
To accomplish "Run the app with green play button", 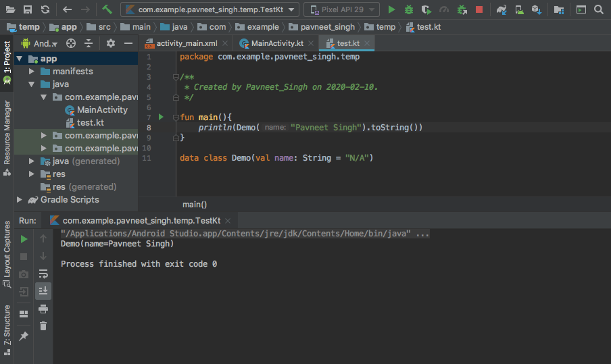I will (x=391, y=9).
